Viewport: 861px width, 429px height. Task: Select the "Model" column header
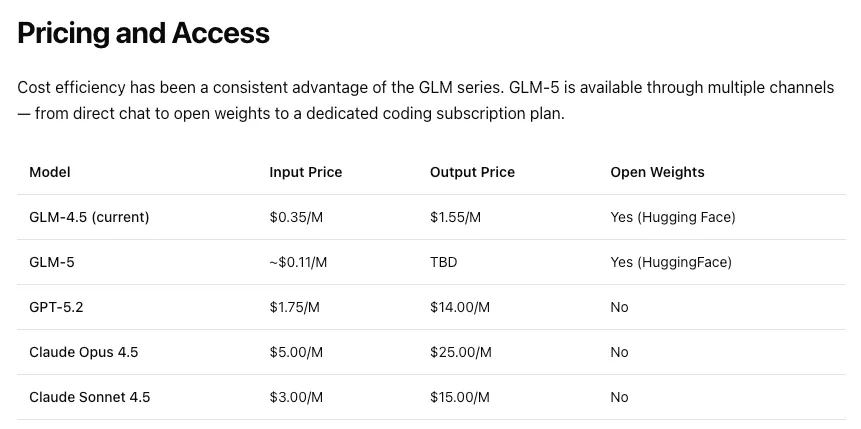point(50,172)
